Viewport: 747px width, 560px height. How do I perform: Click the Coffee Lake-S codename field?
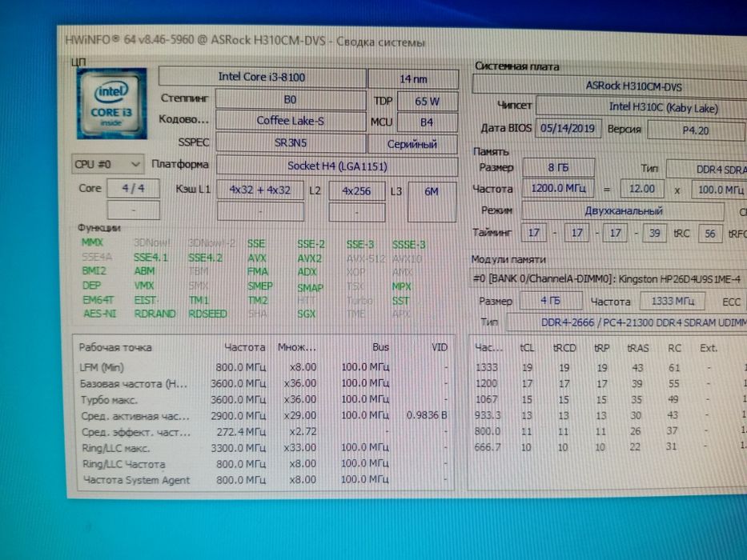(290, 121)
